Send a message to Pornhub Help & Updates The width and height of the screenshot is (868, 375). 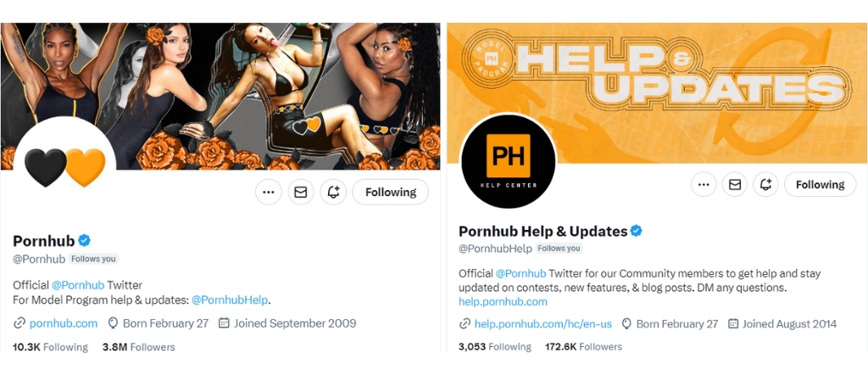pos(735,185)
